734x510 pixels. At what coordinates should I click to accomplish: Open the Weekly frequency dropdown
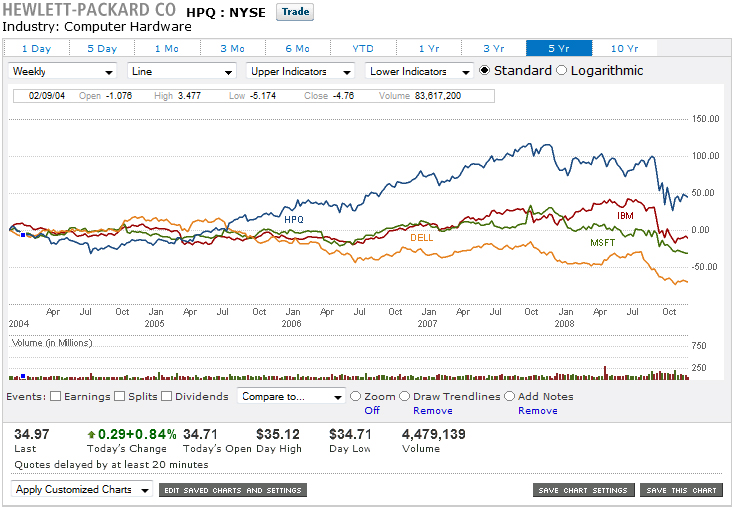click(62, 71)
